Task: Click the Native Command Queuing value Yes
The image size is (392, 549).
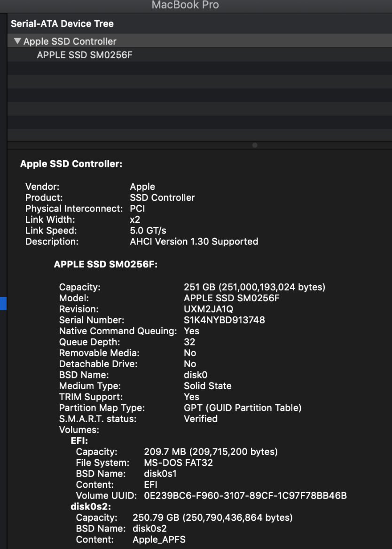Action: pos(191,331)
